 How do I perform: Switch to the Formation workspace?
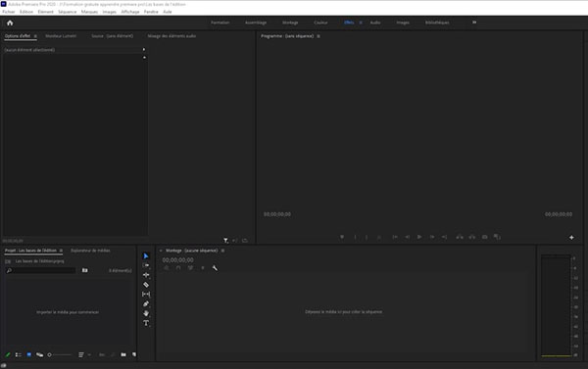(x=220, y=23)
